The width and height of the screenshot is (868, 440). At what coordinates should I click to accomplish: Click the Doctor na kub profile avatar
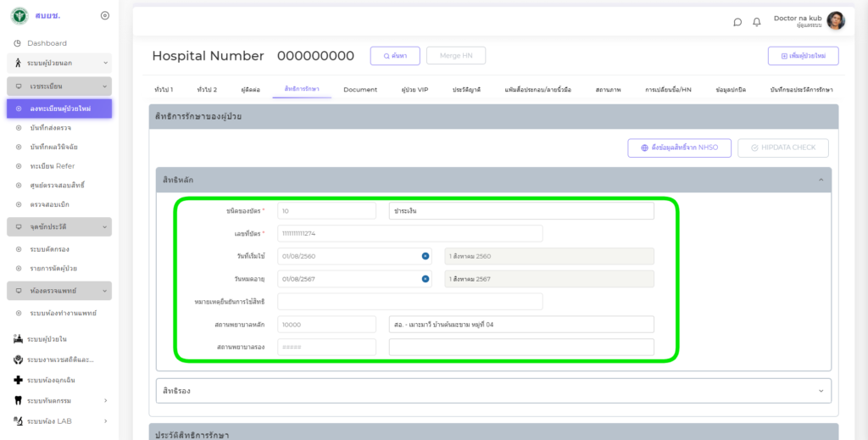click(x=835, y=21)
